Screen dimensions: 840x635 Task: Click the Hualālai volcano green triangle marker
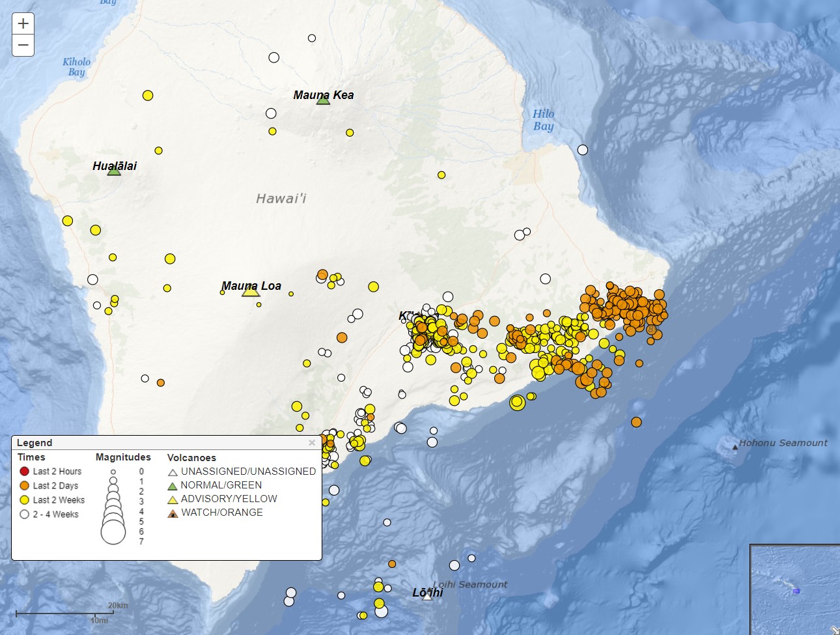114,171
